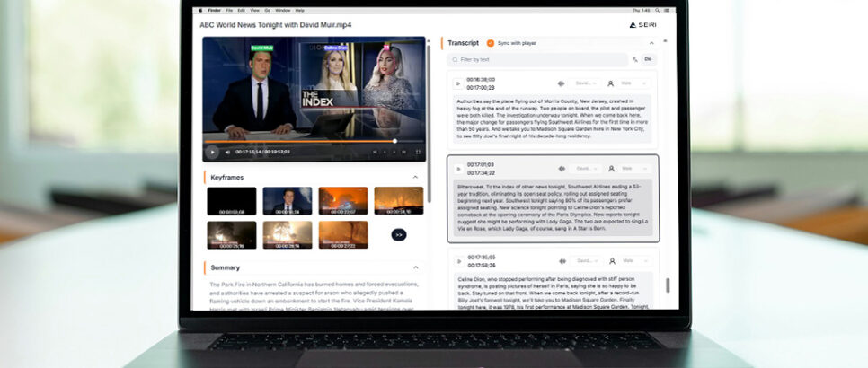Click the person icon in 00:16:38 segment
868x368 pixels.
click(x=611, y=83)
